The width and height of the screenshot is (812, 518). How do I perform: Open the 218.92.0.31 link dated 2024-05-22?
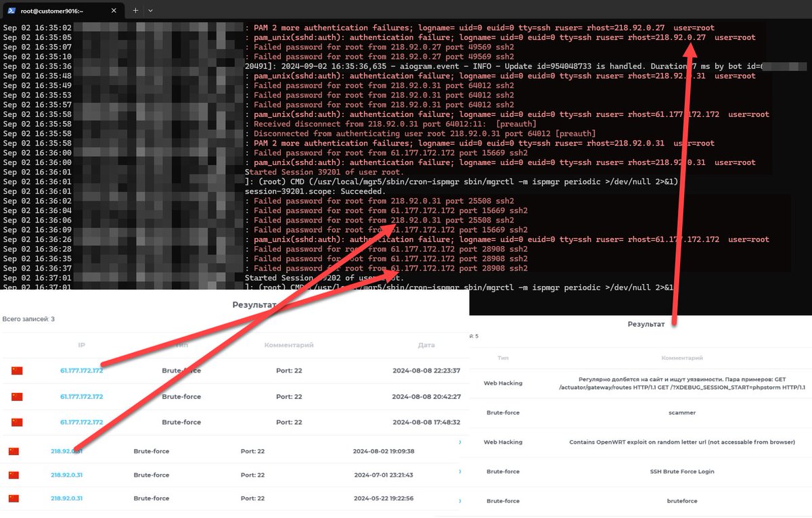coord(66,498)
